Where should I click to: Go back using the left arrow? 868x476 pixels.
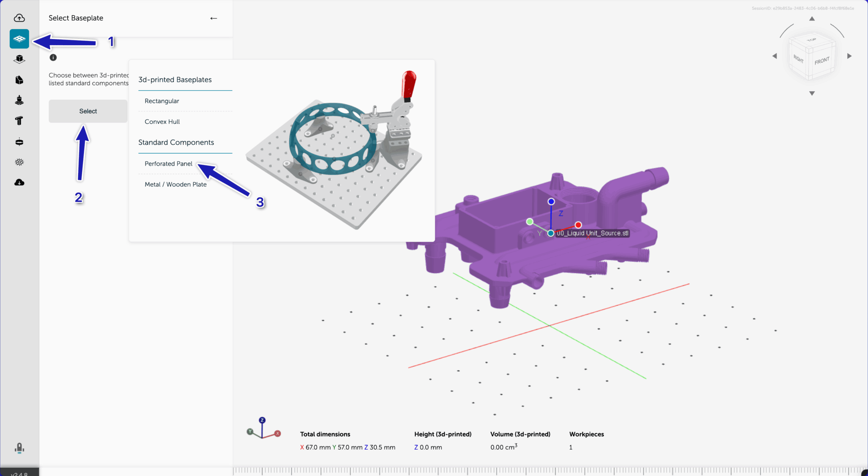(x=213, y=18)
